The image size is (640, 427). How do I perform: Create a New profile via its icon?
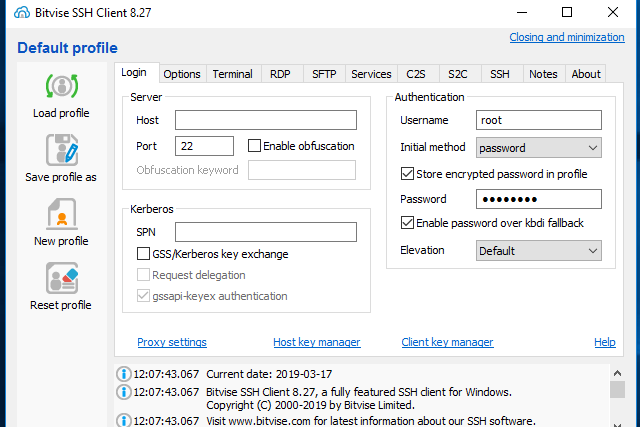click(62, 214)
